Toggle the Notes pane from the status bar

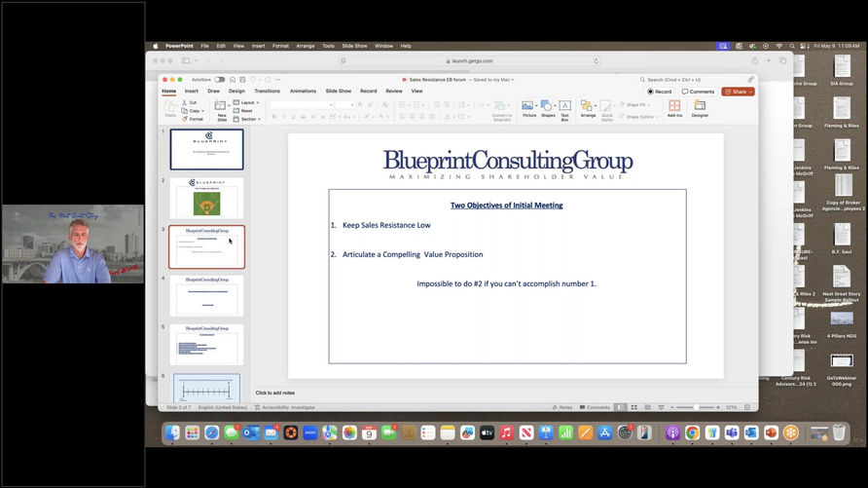pos(561,407)
